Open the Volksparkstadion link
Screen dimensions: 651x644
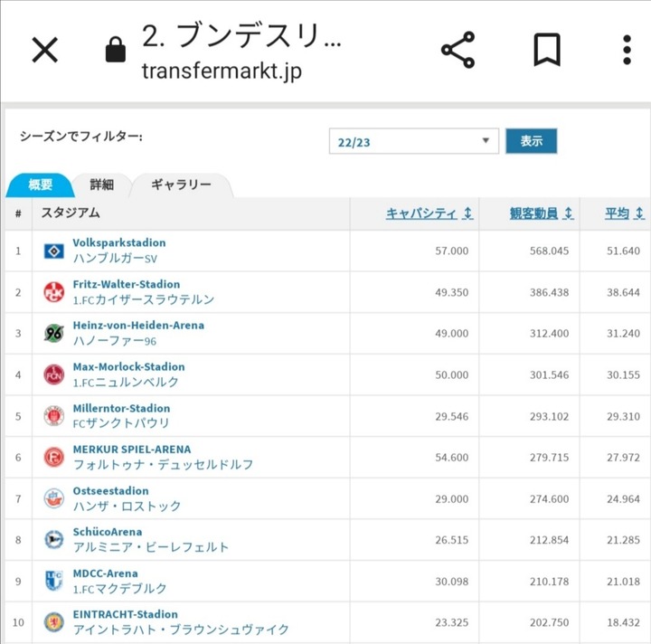(119, 242)
